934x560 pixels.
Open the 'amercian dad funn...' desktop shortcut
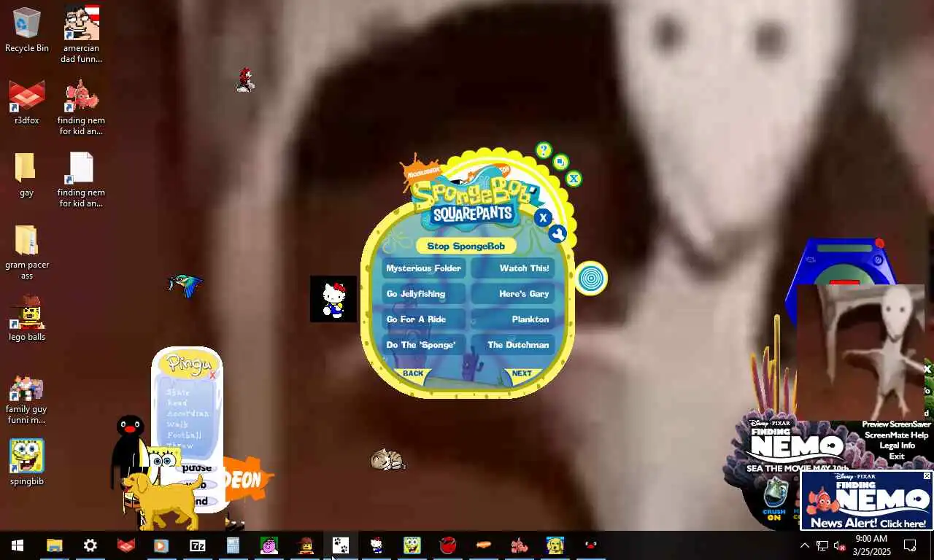(x=81, y=34)
